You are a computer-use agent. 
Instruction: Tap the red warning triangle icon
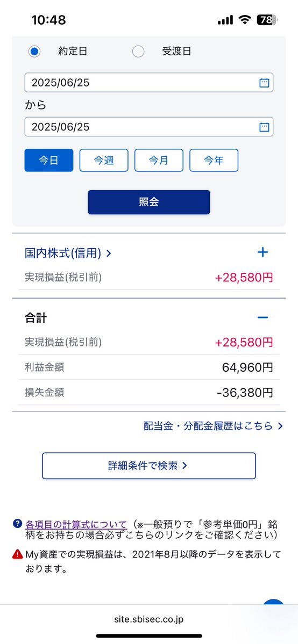pyautogui.click(x=17, y=554)
